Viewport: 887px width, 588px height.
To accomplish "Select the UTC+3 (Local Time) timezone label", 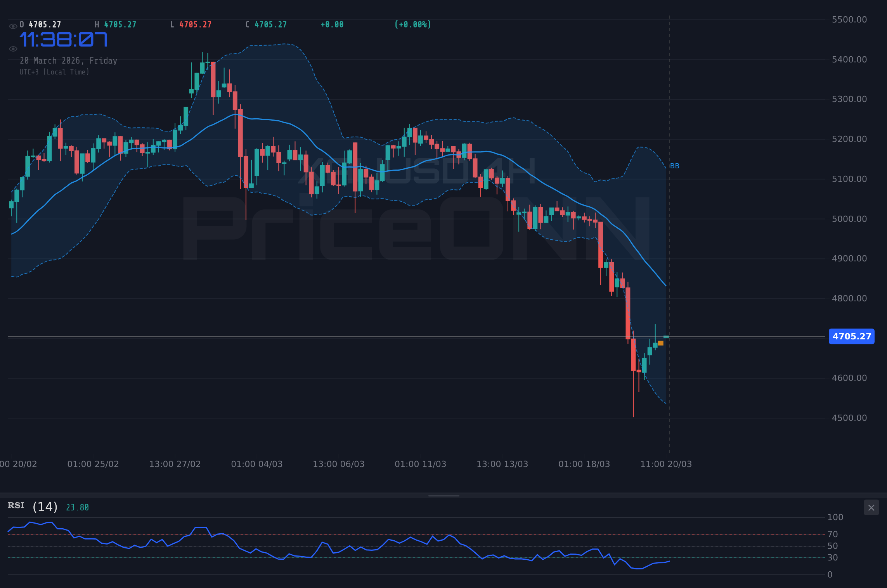I will [54, 72].
